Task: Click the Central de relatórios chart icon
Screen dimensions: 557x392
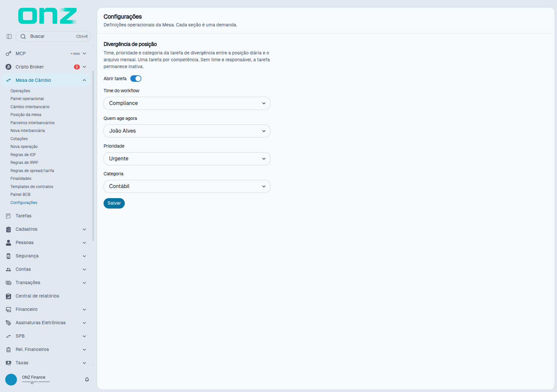Action: [x=8, y=296]
